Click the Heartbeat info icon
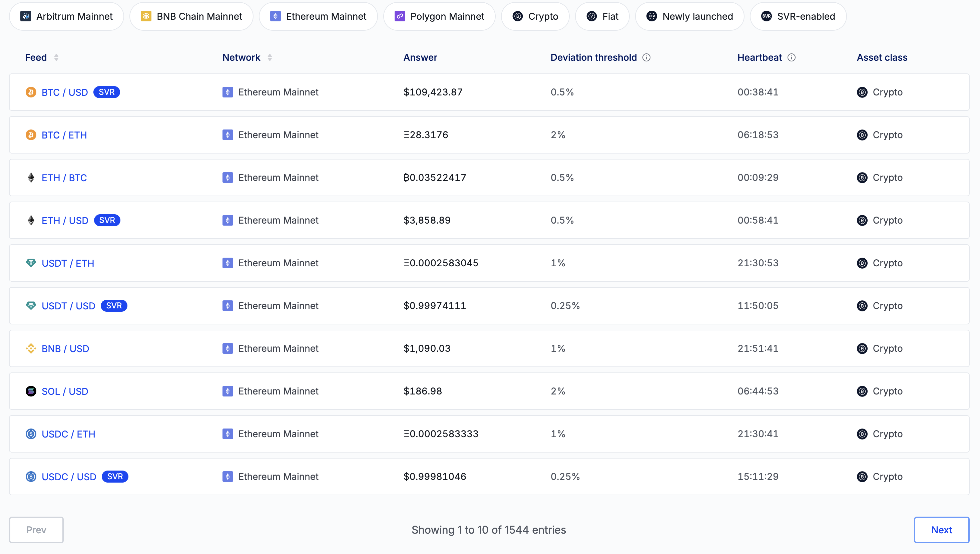This screenshot has height=554, width=980. click(791, 57)
